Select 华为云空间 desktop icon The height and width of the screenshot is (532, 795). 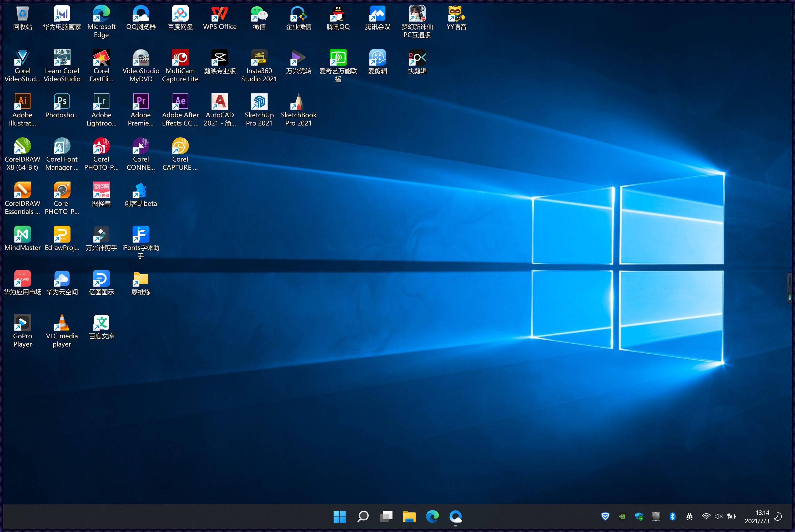point(62,279)
